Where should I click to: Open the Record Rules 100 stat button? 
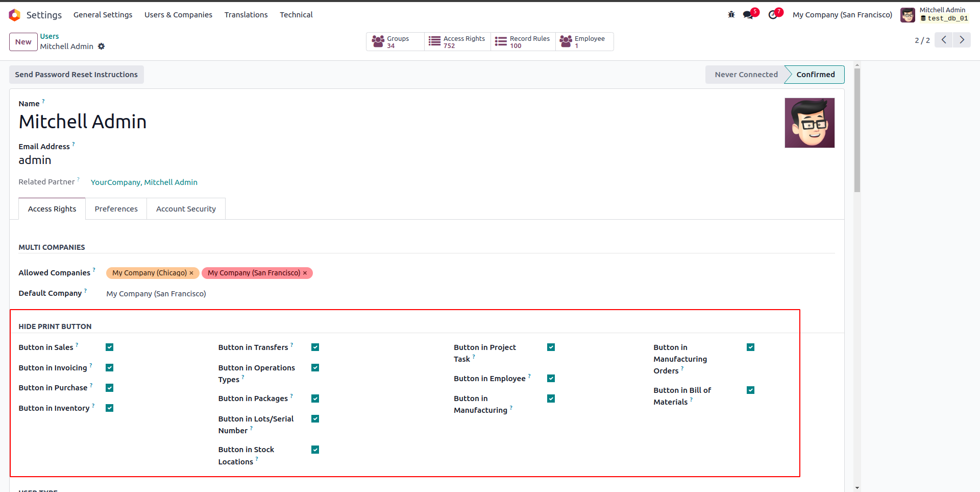(523, 42)
